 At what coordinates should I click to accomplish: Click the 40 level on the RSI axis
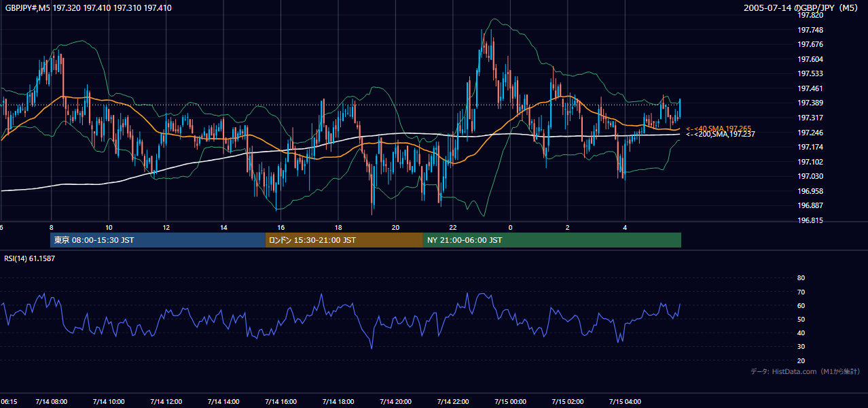tap(801, 333)
